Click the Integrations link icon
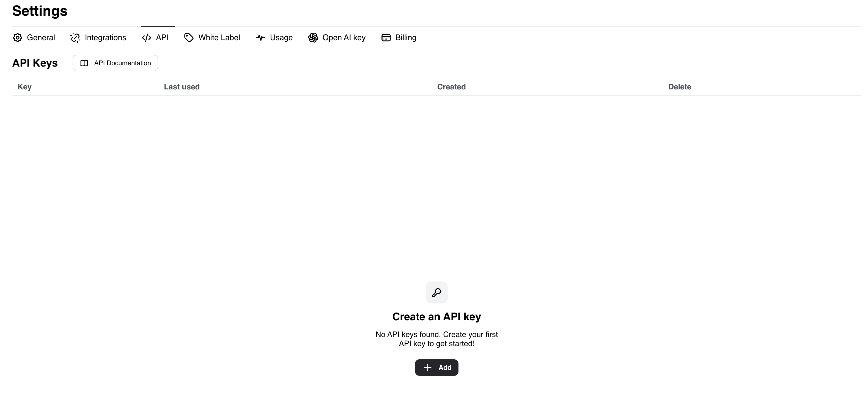868x397 pixels. click(75, 37)
